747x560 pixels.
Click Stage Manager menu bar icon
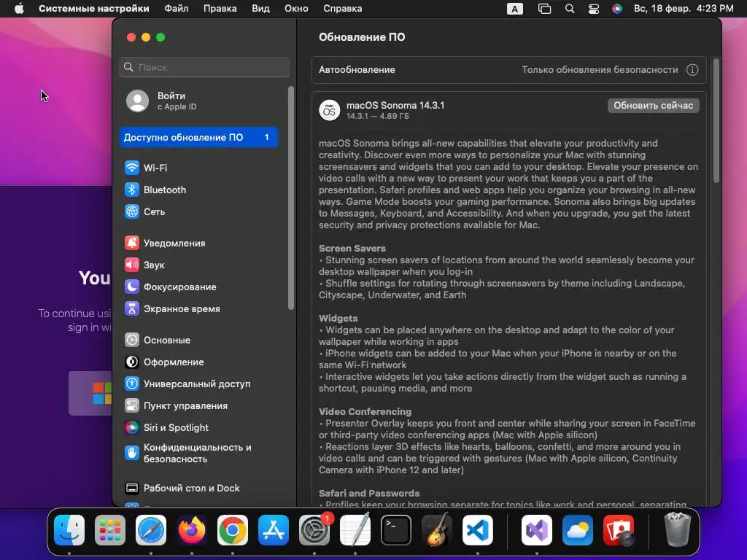click(x=544, y=9)
